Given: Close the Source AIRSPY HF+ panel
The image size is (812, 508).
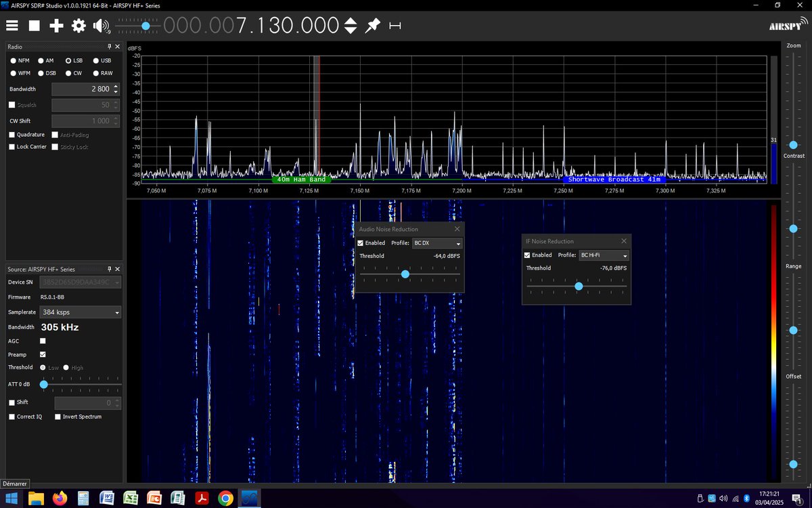Looking at the screenshot, I should tap(117, 269).
